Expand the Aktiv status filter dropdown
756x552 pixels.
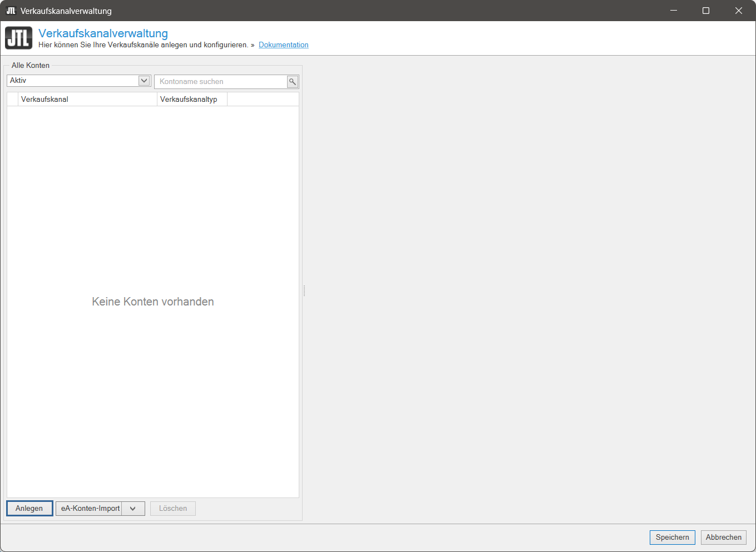click(x=144, y=81)
